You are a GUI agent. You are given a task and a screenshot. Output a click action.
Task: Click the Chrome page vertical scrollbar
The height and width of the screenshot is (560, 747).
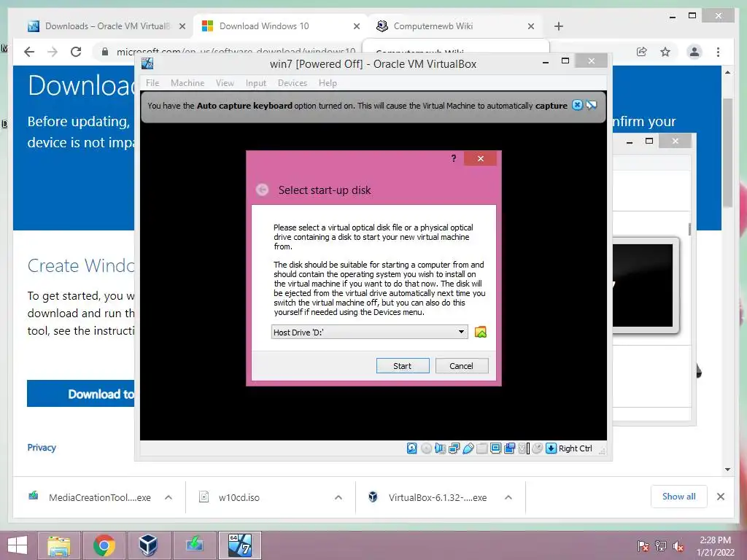click(727, 152)
